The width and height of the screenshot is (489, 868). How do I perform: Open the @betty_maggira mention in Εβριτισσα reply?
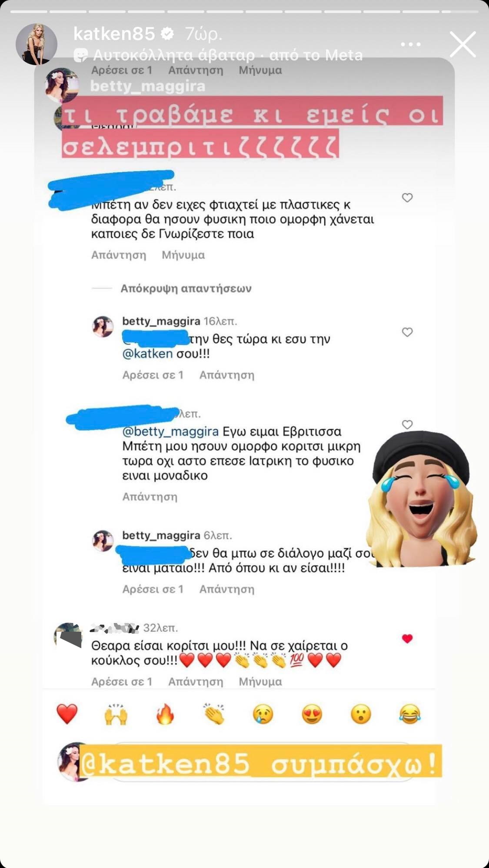pos(170,431)
